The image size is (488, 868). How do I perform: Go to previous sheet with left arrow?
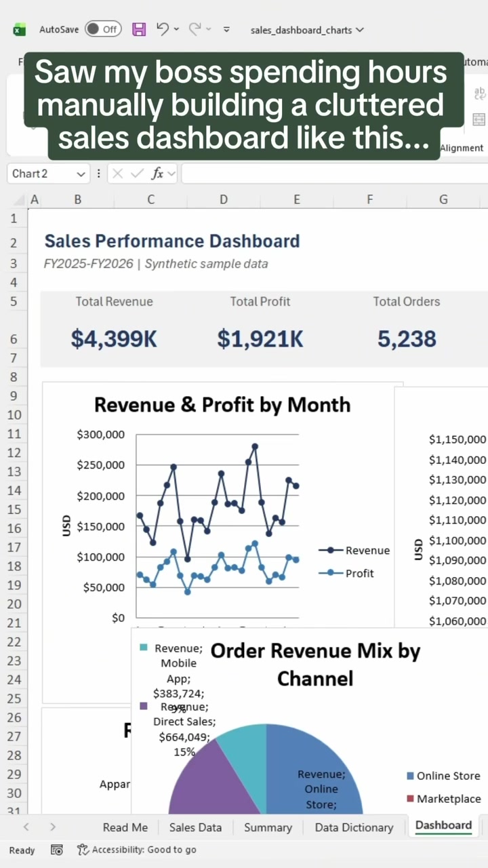[x=26, y=827]
